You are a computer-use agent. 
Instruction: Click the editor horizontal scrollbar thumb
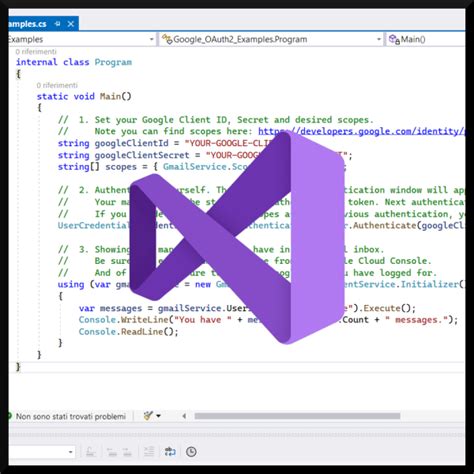pos(297,416)
